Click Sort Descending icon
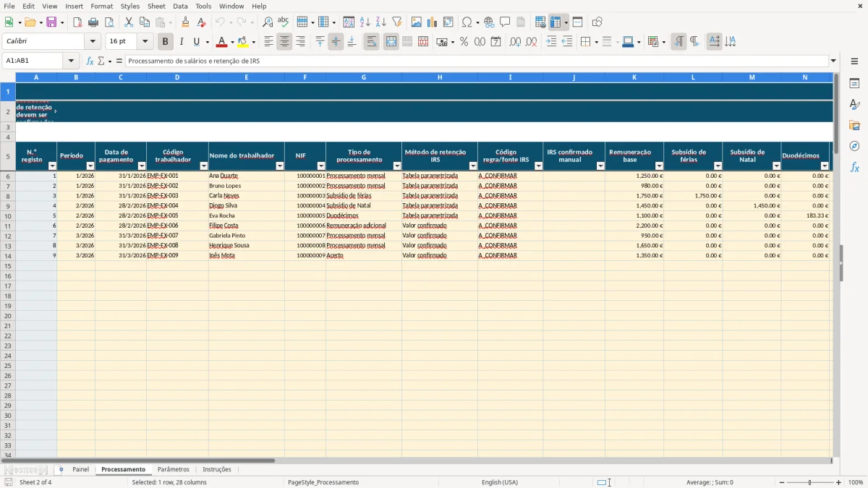This screenshot has height=488, width=868. click(380, 22)
